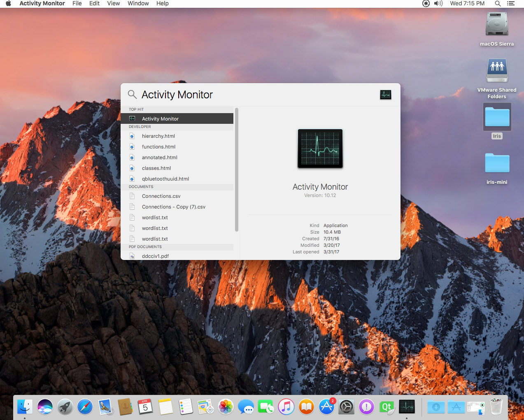This screenshot has height=420, width=524.
Task: Click Activity Monitor icon beside search field
Action: [386, 95]
